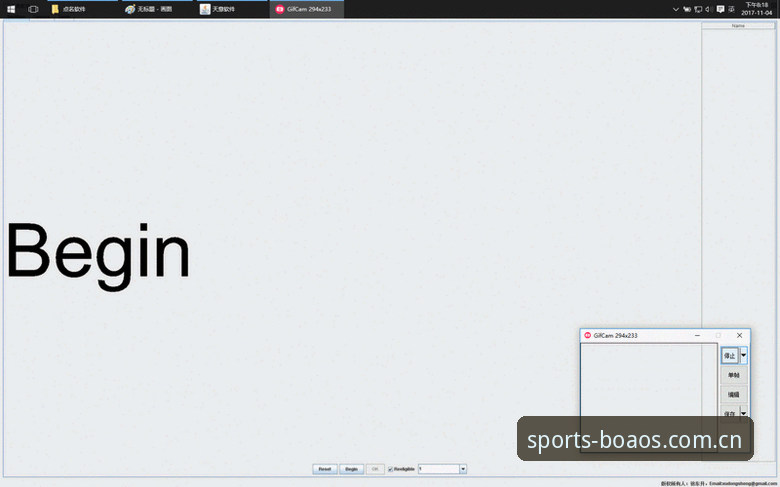The height and width of the screenshot is (487, 780).
Task: Click the GifCam 编辑 edit button
Action: (734, 394)
